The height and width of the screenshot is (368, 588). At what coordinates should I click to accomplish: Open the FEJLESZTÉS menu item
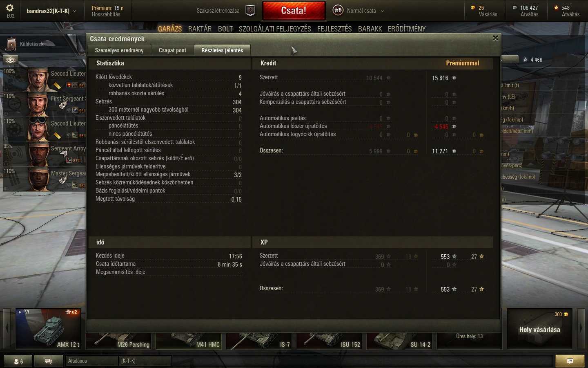(334, 29)
